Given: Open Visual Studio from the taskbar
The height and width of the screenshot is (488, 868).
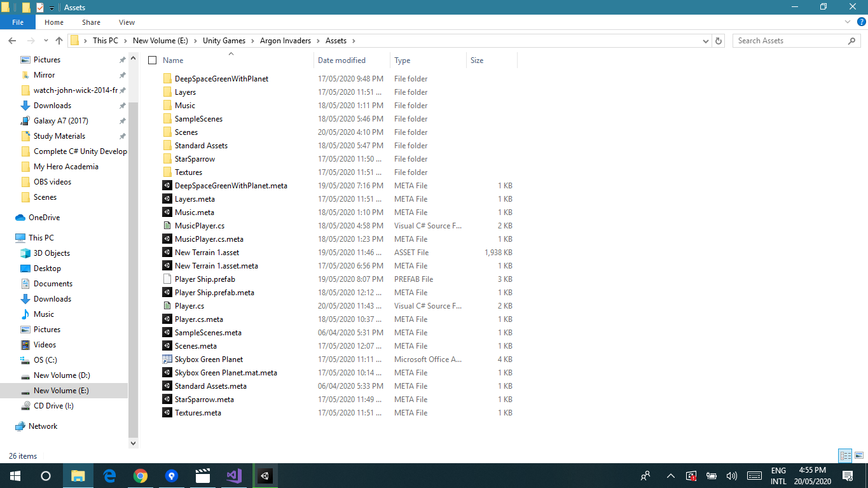Looking at the screenshot, I should 234,475.
